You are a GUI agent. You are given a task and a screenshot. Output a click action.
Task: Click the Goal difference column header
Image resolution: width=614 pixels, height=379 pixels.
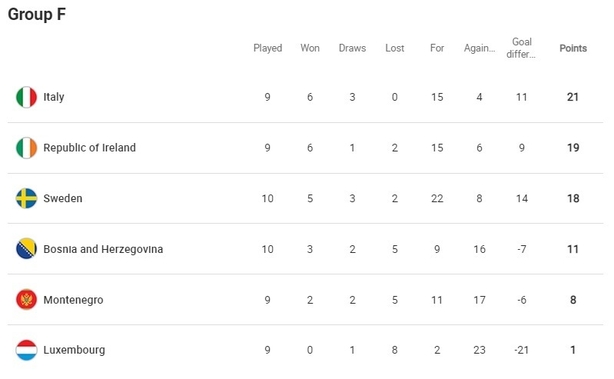coord(521,48)
